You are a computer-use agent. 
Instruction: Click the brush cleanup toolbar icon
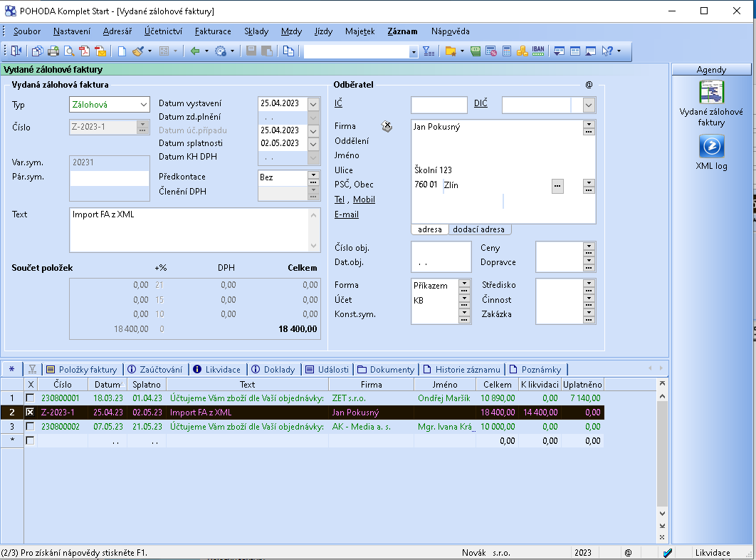(x=138, y=51)
